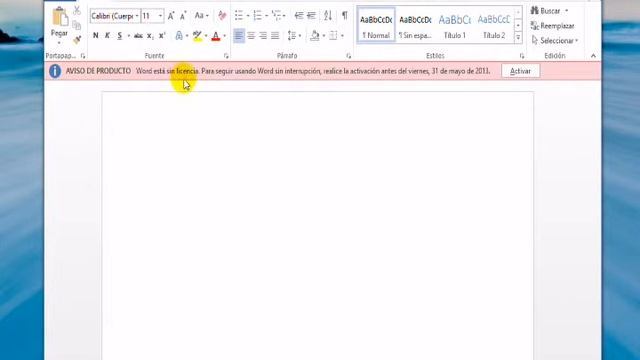The width and height of the screenshot is (640, 360).
Task: Click the bullet list icon
Action: 239,16
